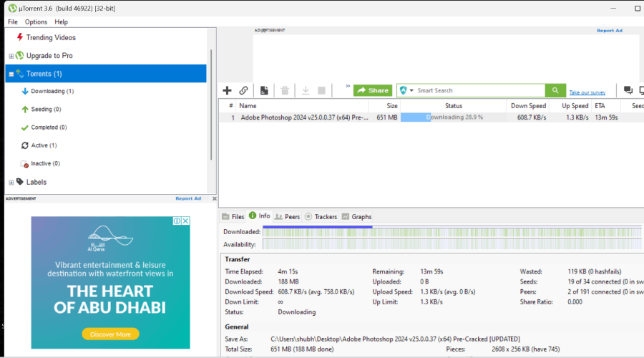Click the Downloading 28.9 % progress bar

point(454,117)
